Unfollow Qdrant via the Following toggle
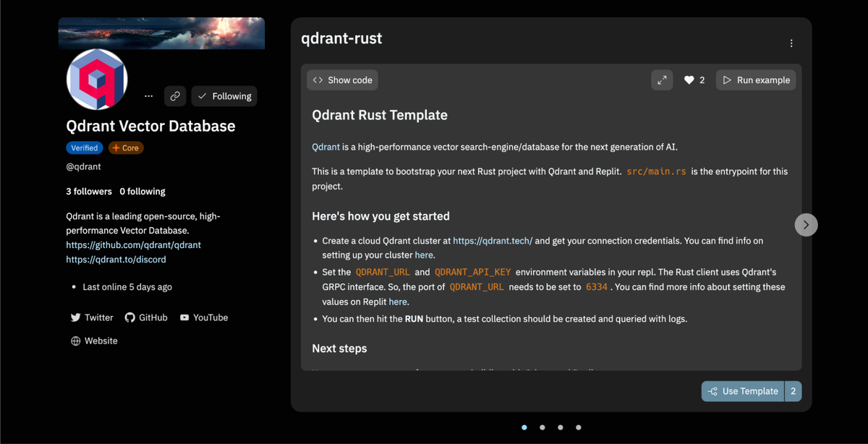Screen dimensions: 868x444 click(x=224, y=95)
